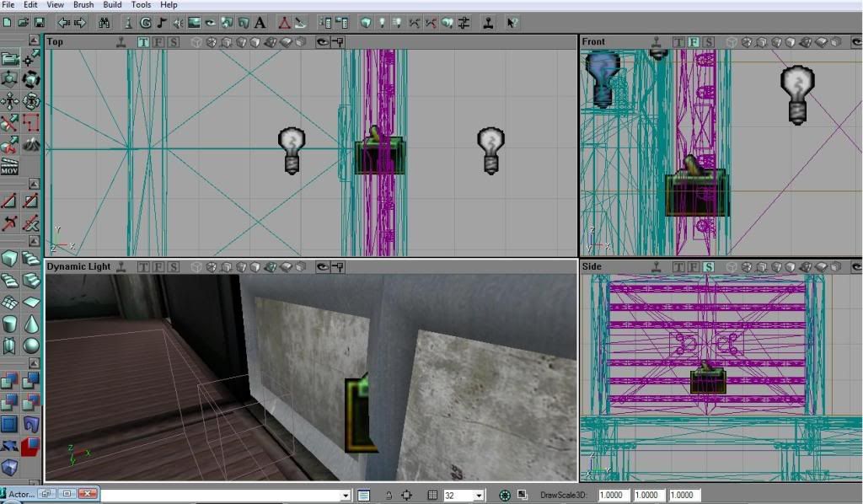Collapse the brush builders section in toolbox

tap(33, 243)
